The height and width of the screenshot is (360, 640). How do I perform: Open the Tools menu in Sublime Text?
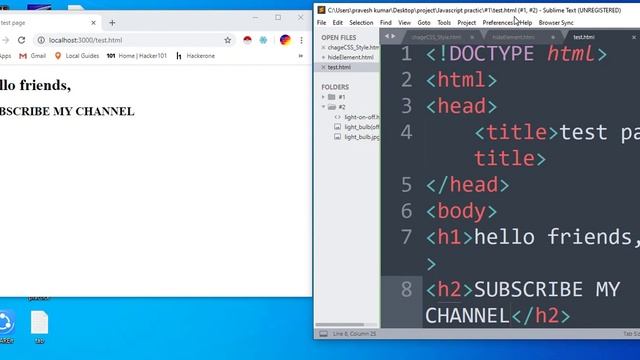click(444, 23)
